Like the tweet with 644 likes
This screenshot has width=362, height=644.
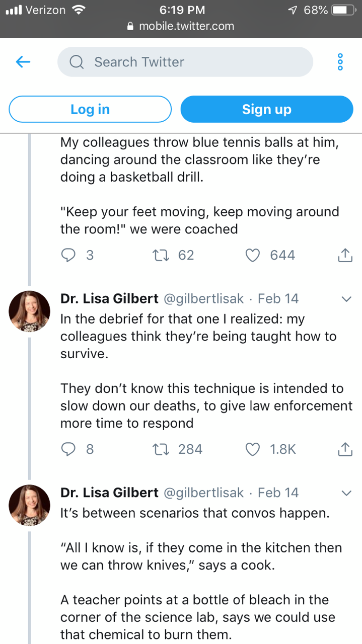[252, 256]
